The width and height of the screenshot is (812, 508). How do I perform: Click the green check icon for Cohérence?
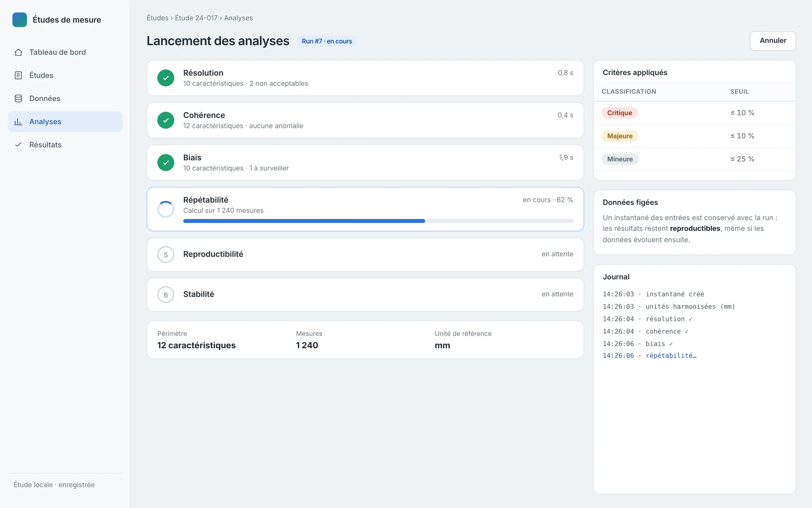point(166,120)
